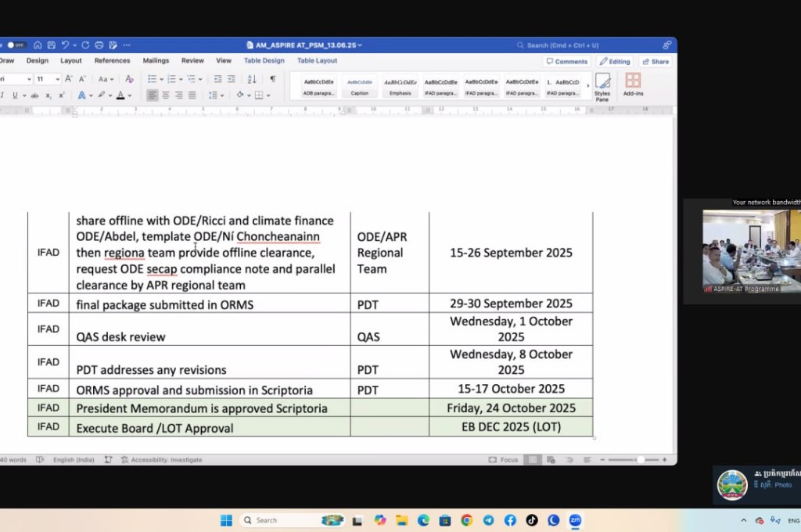Apply the Emphasis style

[x=400, y=86]
